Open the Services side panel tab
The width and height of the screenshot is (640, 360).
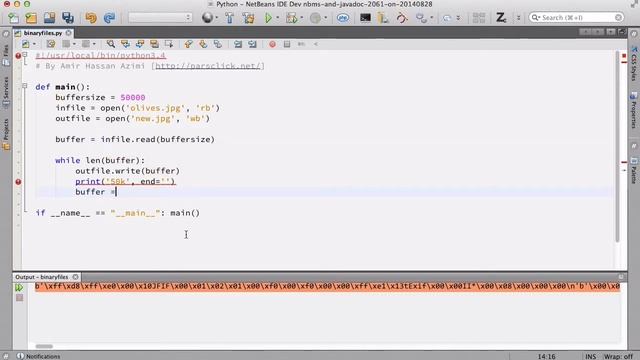pos(6,92)
